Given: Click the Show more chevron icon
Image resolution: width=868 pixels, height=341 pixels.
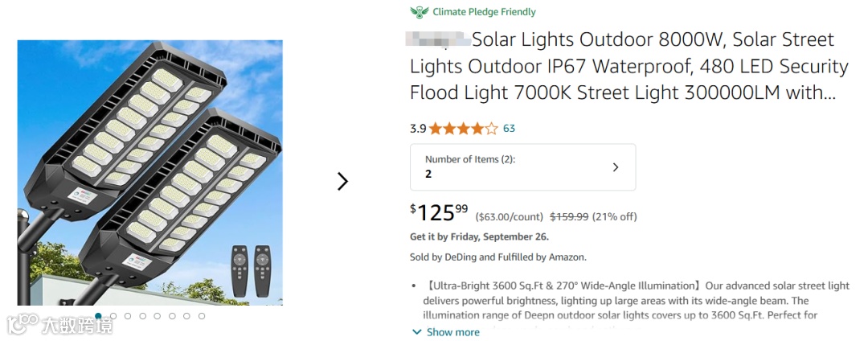Looking at the screenshot, I should (x=416, y=332).
